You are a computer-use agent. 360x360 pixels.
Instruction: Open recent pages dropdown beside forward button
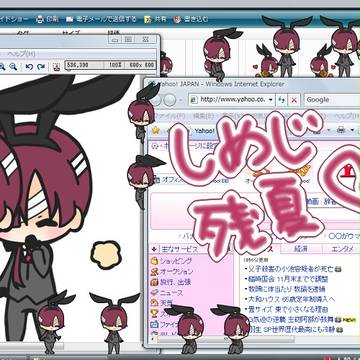[x=181, y=100]
